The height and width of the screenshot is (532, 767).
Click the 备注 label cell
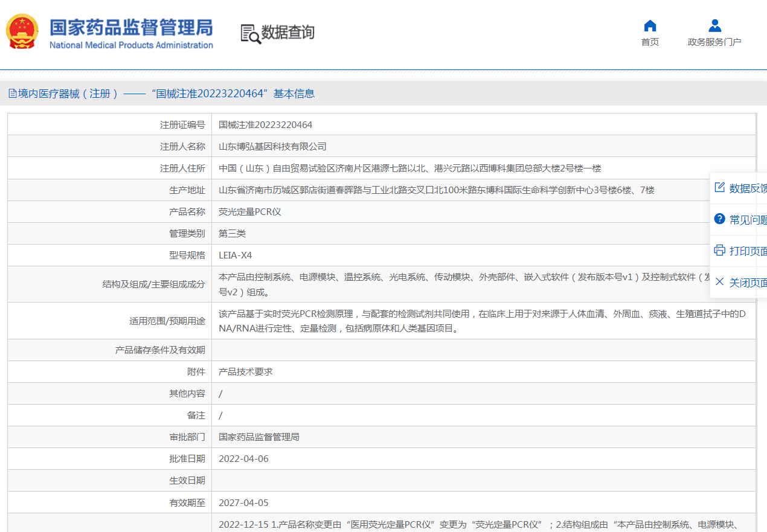(110, 415)
